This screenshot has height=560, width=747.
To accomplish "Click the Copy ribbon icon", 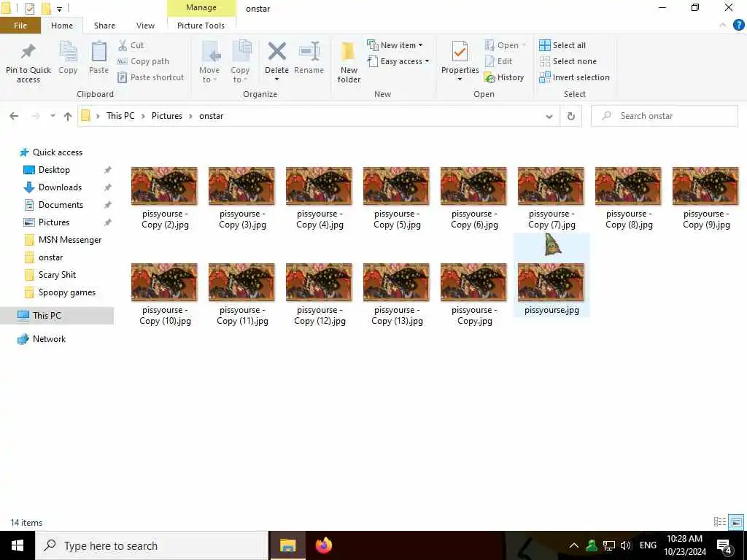I will [x=68, y=52].
